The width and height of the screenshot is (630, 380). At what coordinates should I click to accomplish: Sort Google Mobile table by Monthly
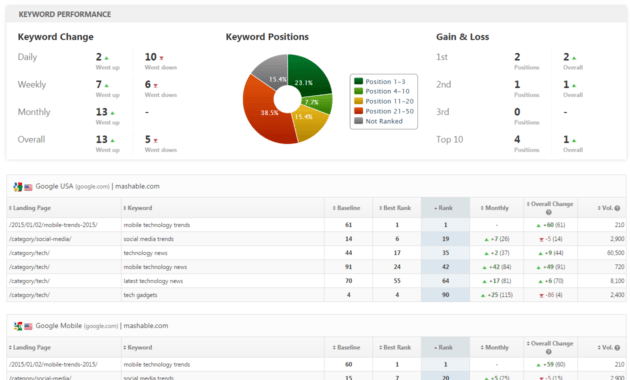click(495, 347)
